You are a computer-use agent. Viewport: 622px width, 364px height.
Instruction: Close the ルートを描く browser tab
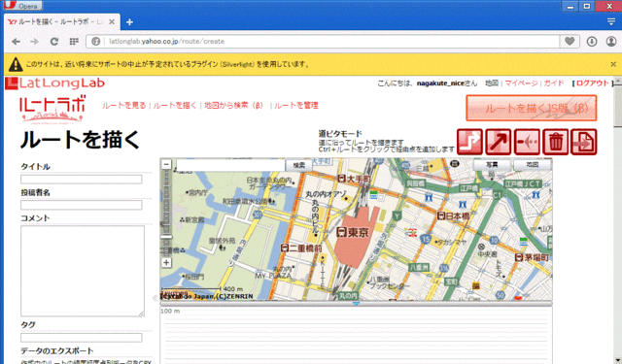[112, 21]
